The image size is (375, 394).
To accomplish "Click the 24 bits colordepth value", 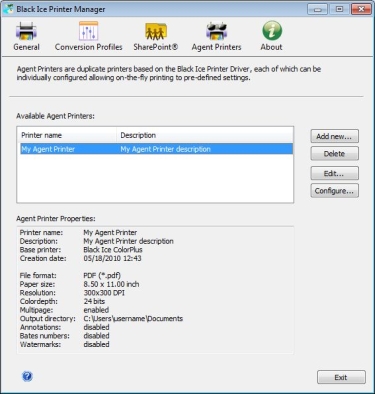I will click(x=94, y=301).
